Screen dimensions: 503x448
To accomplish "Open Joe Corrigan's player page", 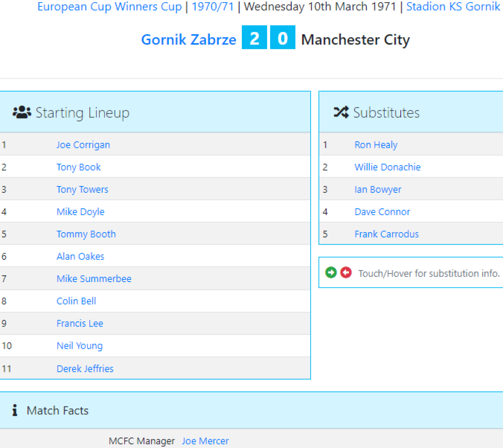I will 83,145.
